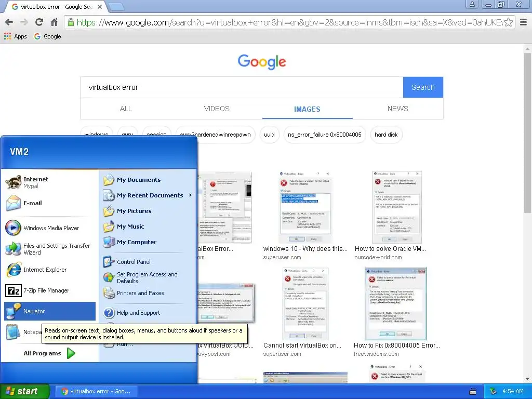Select the ns_error_failure 0x80004005 chip
Viewport: 532px width, 399px height.
point(325,135)
